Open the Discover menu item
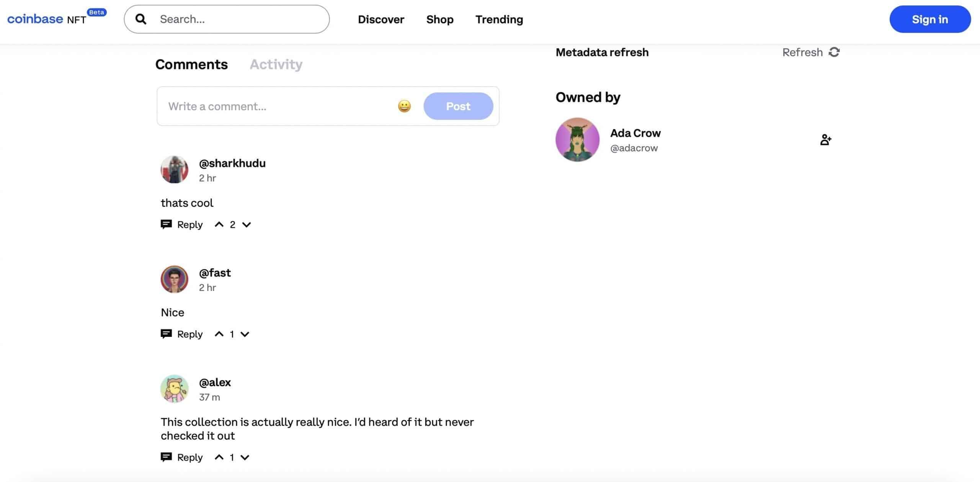Viewport: 980px width, 482px height. [x=381, y=19]
